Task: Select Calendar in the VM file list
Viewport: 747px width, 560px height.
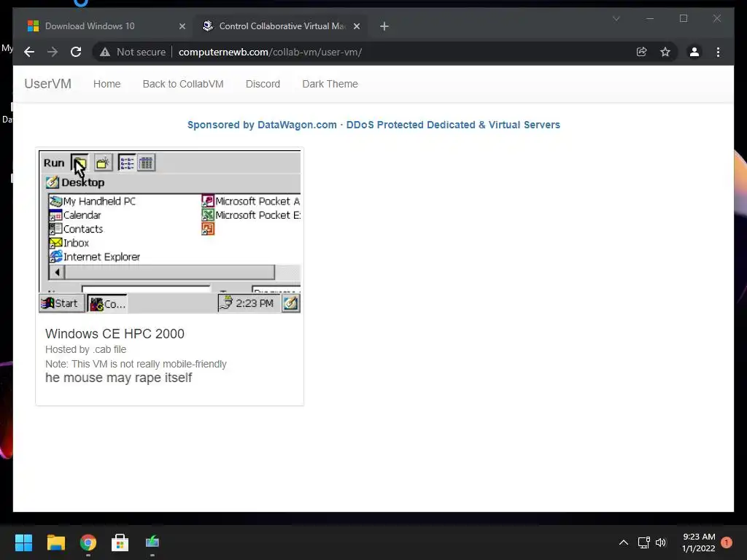Action: (75, 215)
